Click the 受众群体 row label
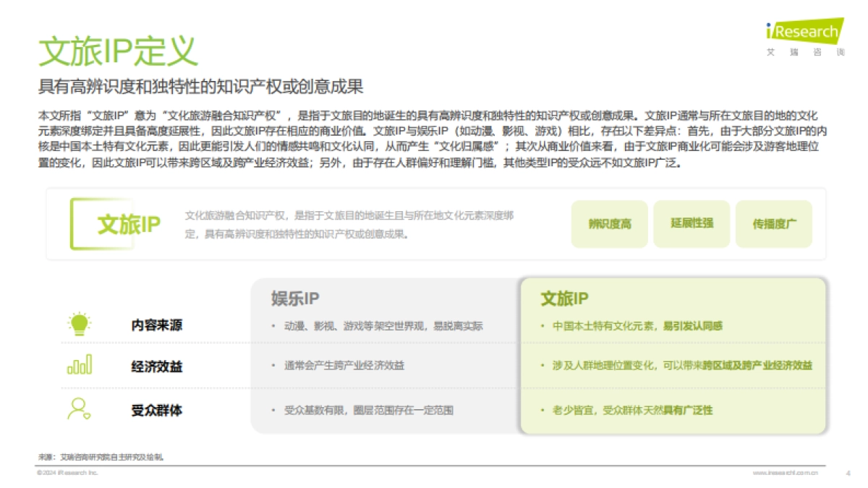868x488 pixels. coord(156,410)
